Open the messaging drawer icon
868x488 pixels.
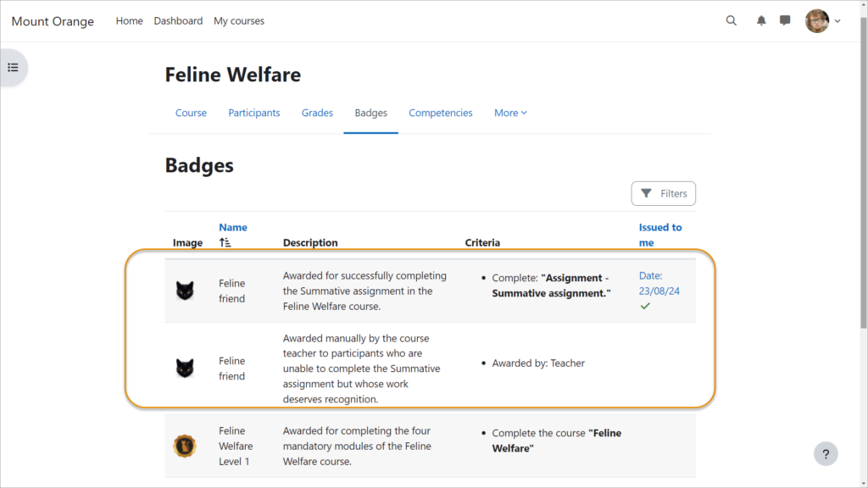(786, 20)
